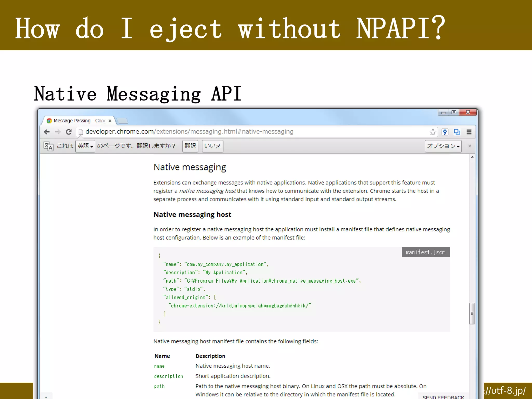Viewport: 532px width, 399px height.
Task: Click the manifest.json label on code block
Action: pyautogui.click(x=426, y=252)
